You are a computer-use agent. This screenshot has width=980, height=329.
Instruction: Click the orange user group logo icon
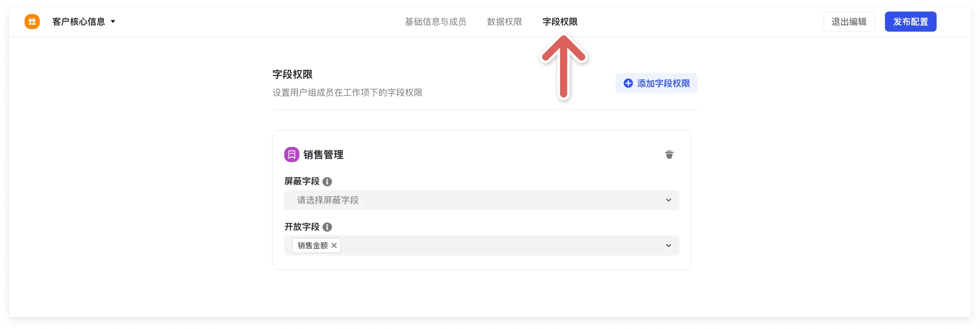click(32, 22)
